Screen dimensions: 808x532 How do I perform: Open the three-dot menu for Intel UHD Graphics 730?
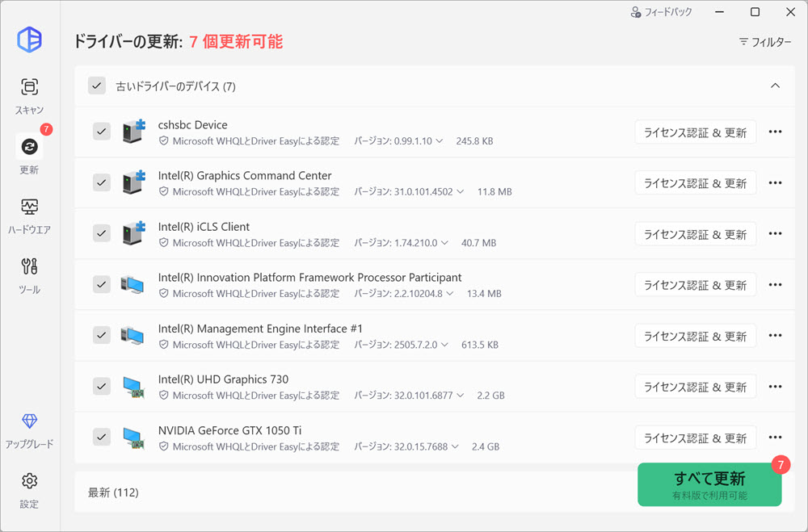pyautogui.click(x=775, y=387)
